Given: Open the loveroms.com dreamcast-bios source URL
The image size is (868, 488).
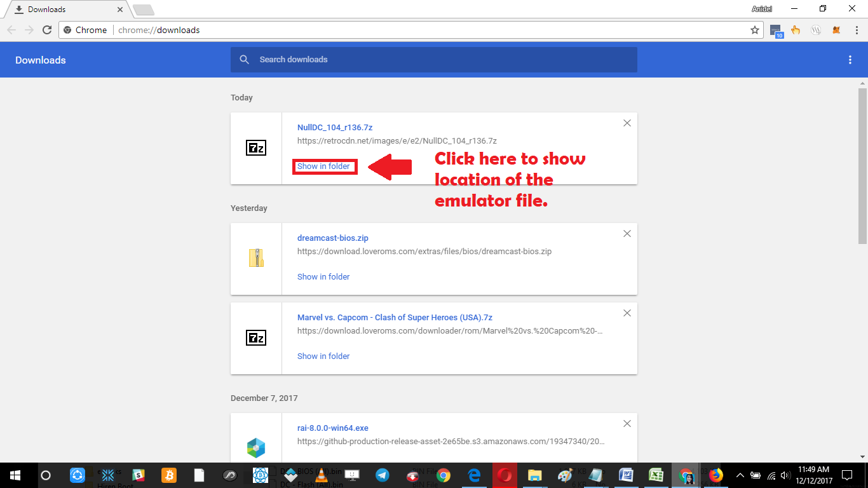Looking at the screenshot, I should [x=424, y=252].
